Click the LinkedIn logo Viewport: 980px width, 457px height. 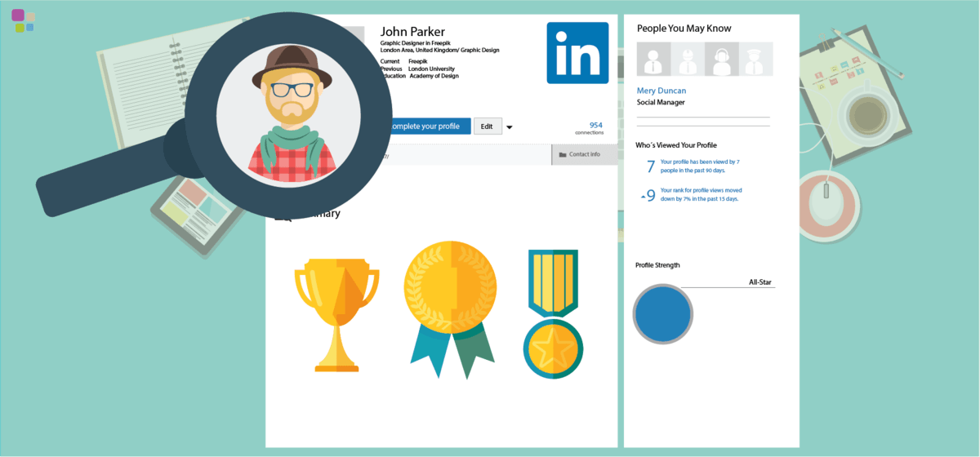[x=577, y=53]
